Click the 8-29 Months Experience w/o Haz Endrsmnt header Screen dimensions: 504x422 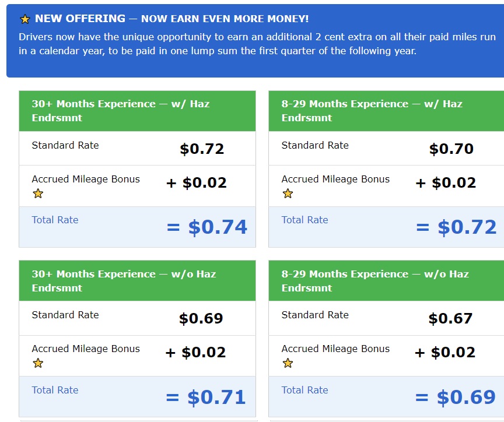[386, 281]
